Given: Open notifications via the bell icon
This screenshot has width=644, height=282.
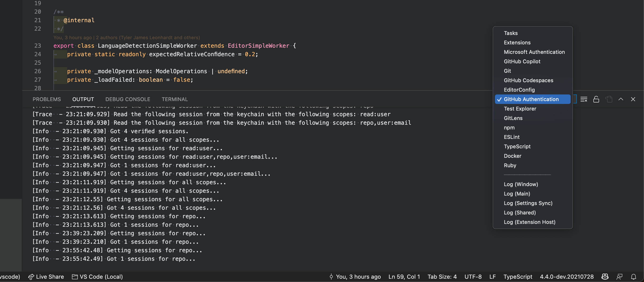Looking at the screenshot, I should 634,277.
